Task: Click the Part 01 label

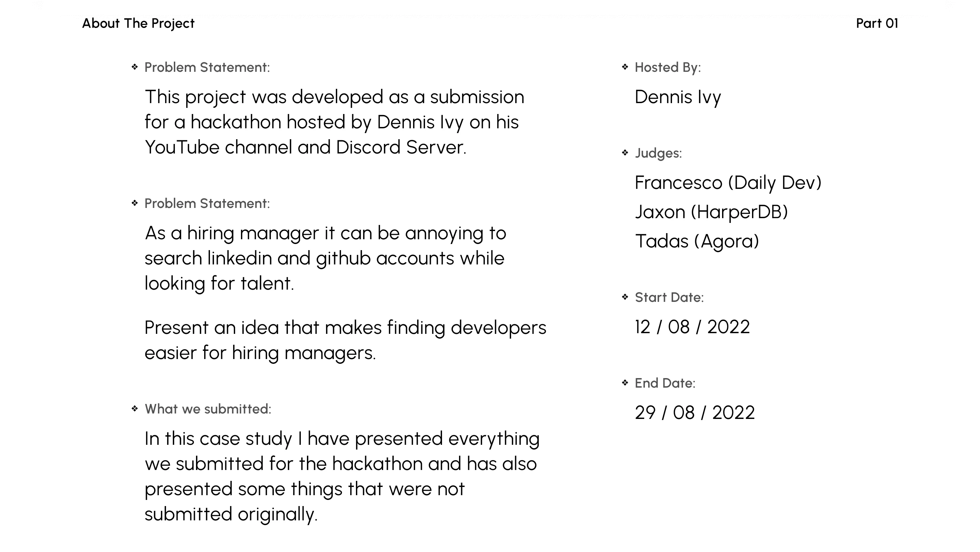Action: click(877, 23)
